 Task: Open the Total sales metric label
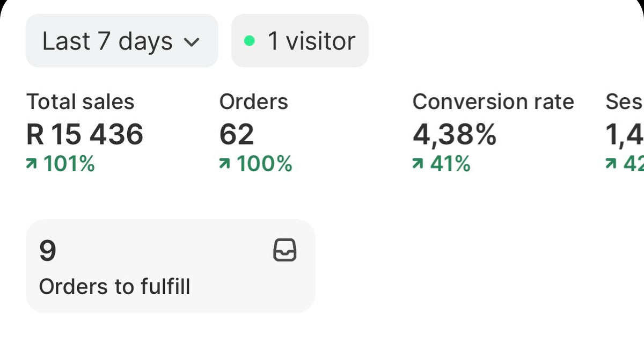[80, 102]
